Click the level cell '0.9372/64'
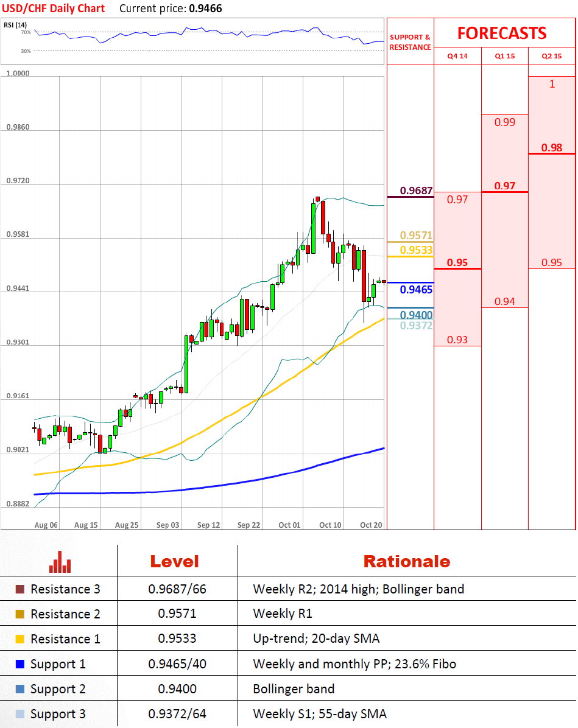 pos(177,714)
